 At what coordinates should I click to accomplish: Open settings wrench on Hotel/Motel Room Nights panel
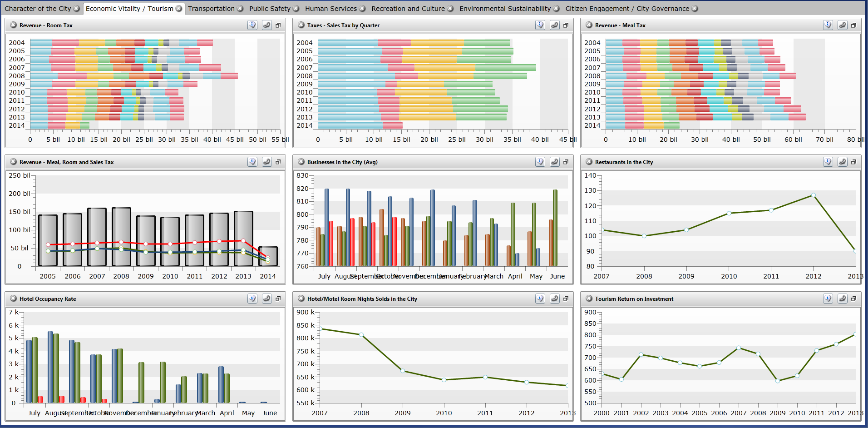coord(554,299)
